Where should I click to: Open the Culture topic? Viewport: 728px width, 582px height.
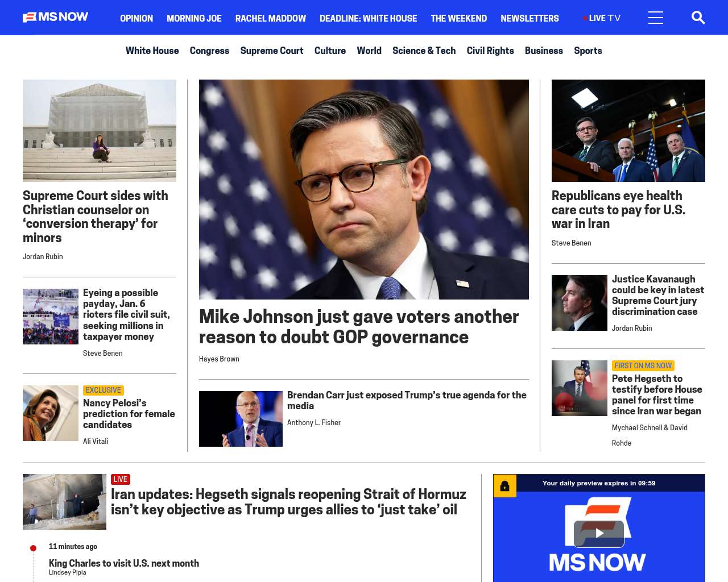330,51
